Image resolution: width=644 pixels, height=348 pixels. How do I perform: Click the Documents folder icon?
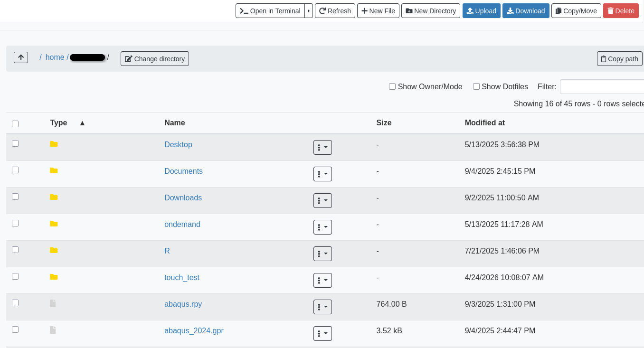click(54, 170)
